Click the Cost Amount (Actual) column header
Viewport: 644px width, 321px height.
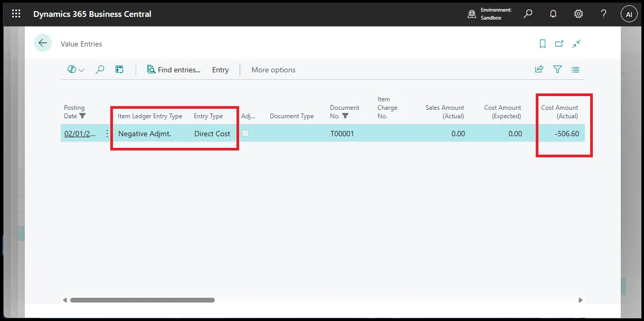coord(560,111)
